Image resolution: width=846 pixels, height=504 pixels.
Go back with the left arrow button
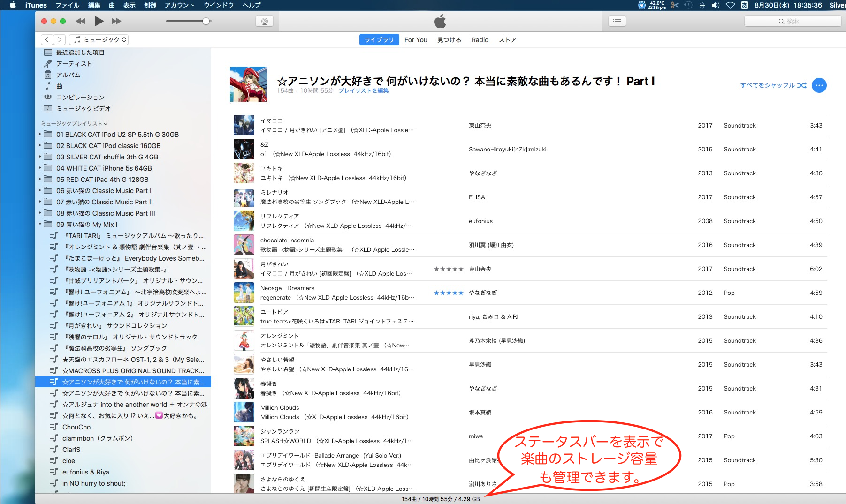(x=47, y=40)
